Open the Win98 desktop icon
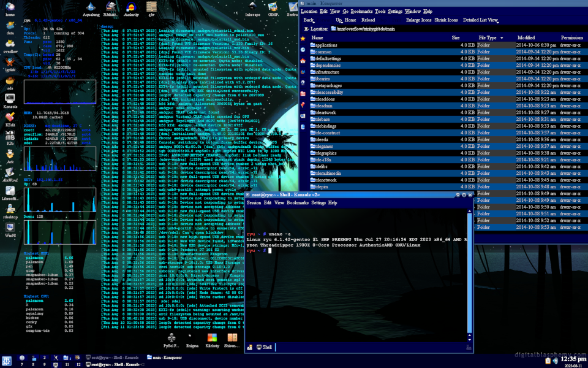The height and width of the screenshot is (368, 588). (10, 229)
